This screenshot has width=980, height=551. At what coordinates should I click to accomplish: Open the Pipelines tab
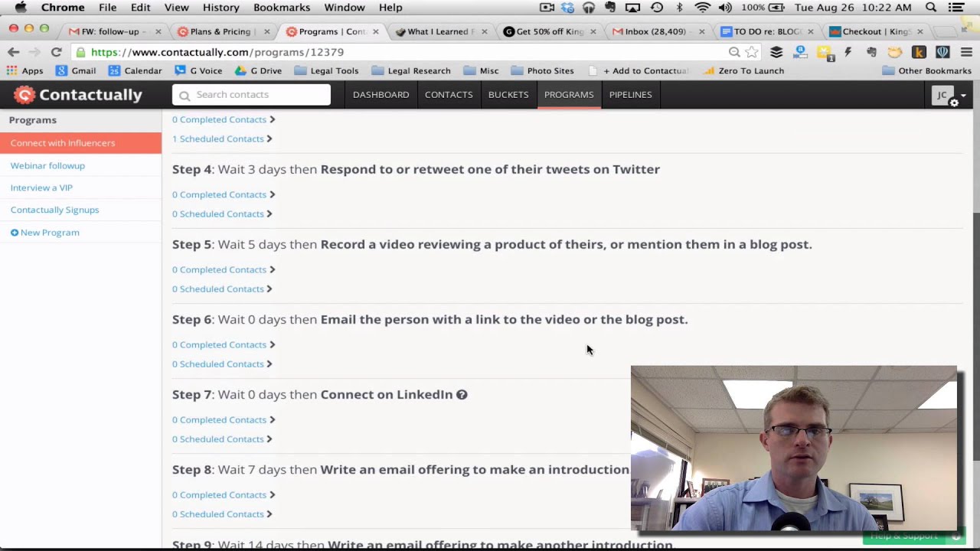pyautogui.click(x=630, y=95)
